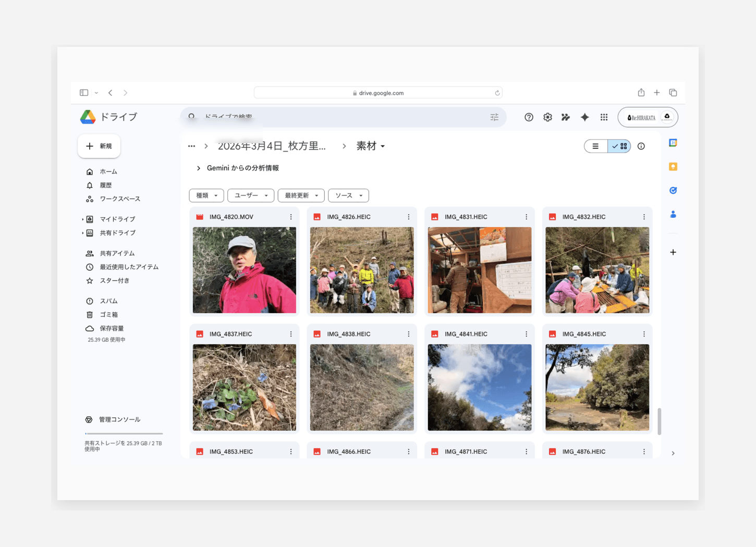Viewport: 756px width, 547px height.
Task: Keep grid view selected
Action: coord(619,146)
